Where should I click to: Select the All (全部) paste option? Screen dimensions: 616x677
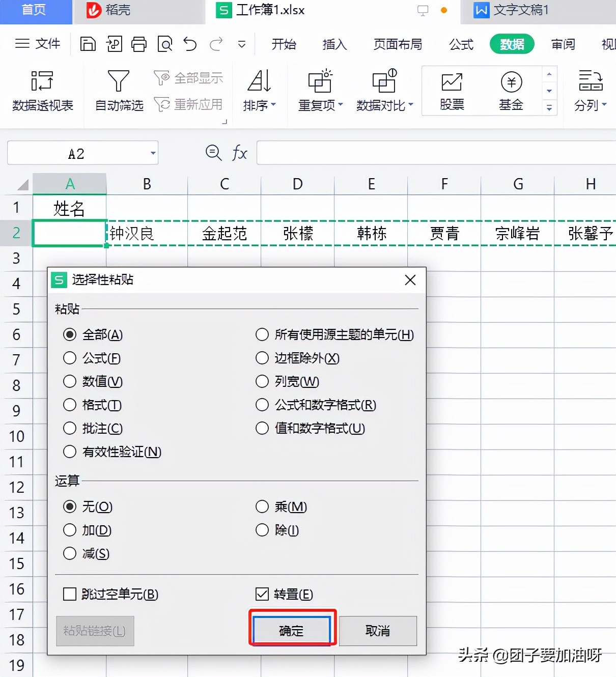(x=70, y=334)
